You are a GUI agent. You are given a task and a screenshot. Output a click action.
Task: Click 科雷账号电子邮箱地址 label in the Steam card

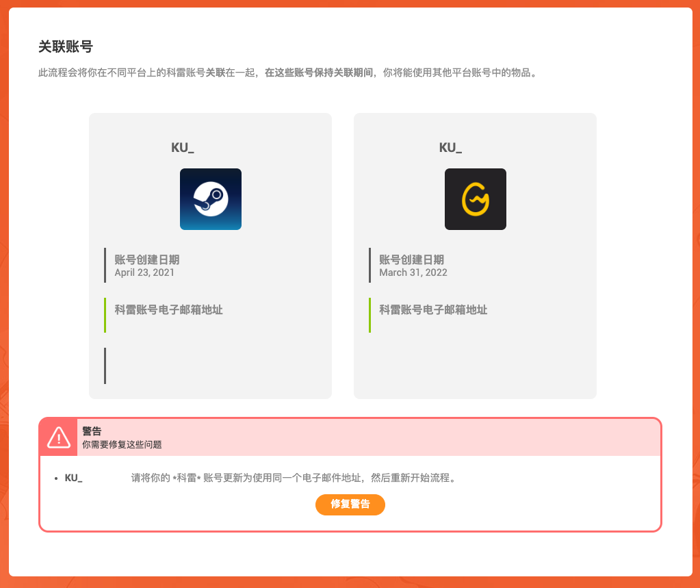[x=168, y=309]
